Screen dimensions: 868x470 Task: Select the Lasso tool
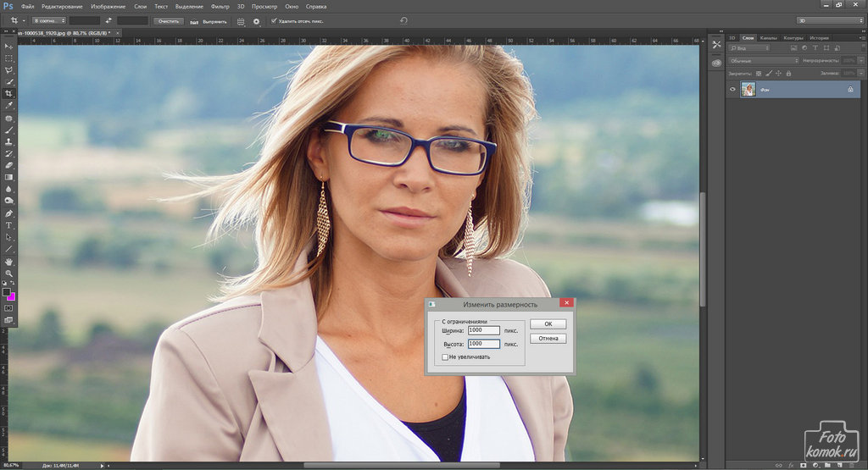[x=9, y=69]
